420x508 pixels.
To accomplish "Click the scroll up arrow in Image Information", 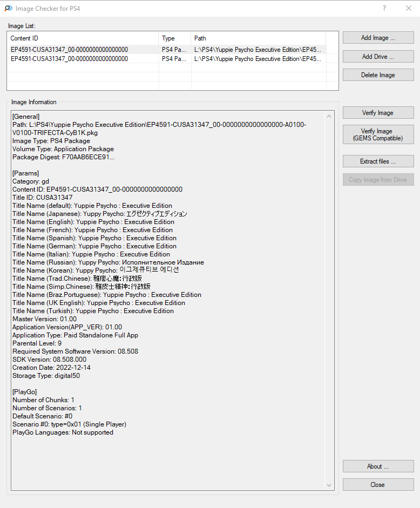I will 329,116.
